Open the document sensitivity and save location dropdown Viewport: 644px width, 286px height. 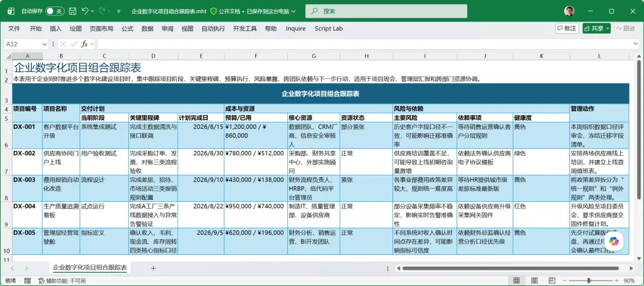(x=293, y=11)
